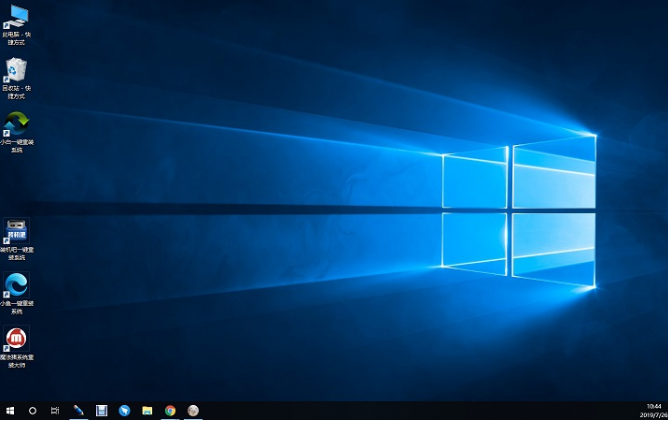
Task: Open the Windows Start menu
Action: (10, 411)
